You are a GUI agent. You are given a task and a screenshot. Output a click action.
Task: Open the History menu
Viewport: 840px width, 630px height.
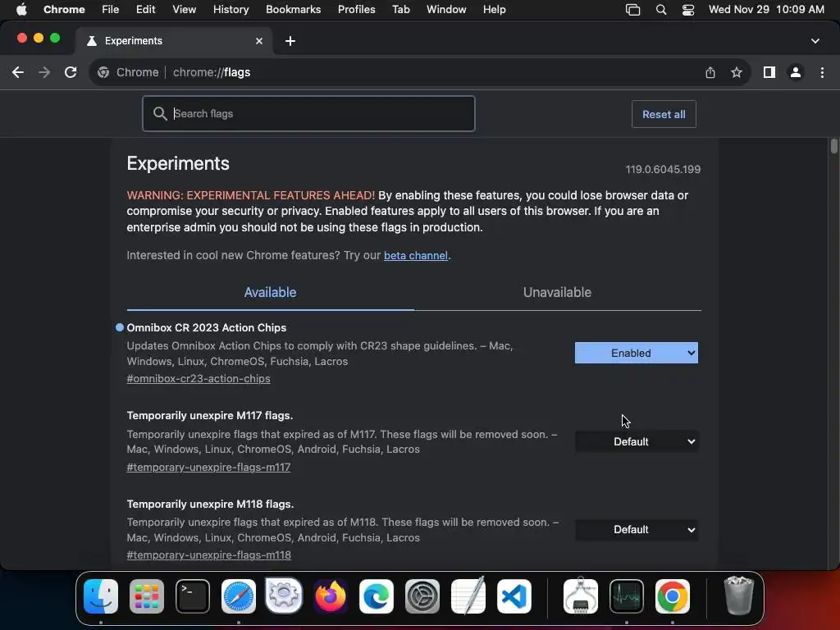coord(231,10)
